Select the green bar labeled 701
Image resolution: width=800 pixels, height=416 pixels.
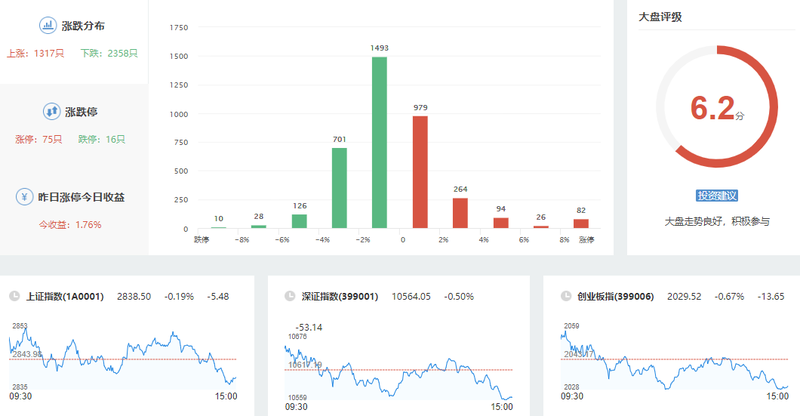pos(339,188)
